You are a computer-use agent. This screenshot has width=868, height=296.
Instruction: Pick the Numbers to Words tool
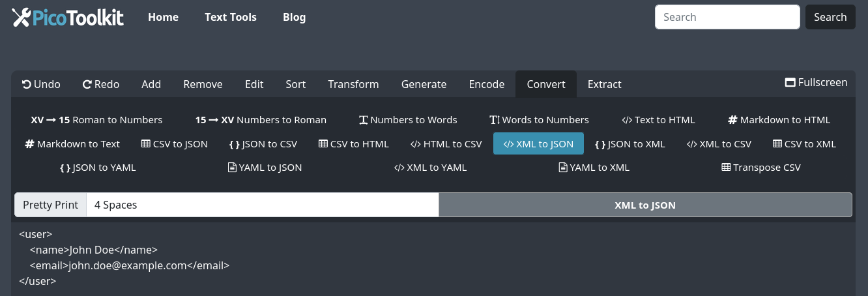click(408, 120)
